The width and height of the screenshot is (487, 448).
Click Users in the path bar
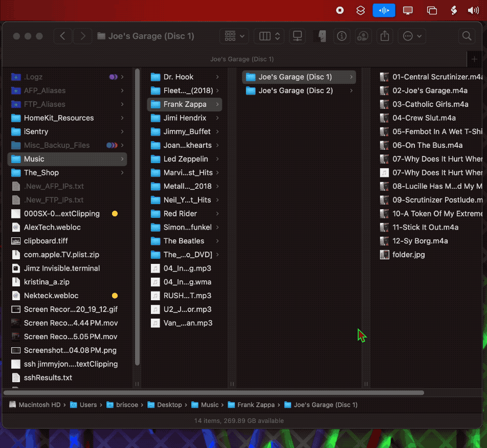tap(83, 405)
